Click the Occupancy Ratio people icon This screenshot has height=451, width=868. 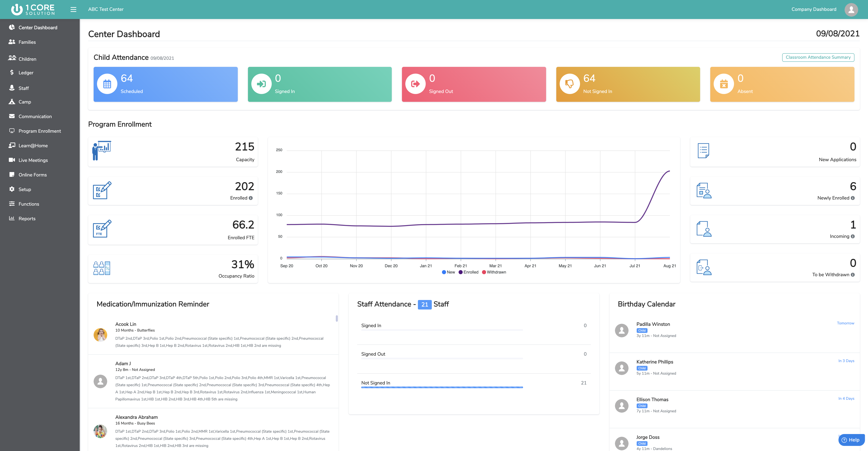pyautogui.click(x=101, y=268)
